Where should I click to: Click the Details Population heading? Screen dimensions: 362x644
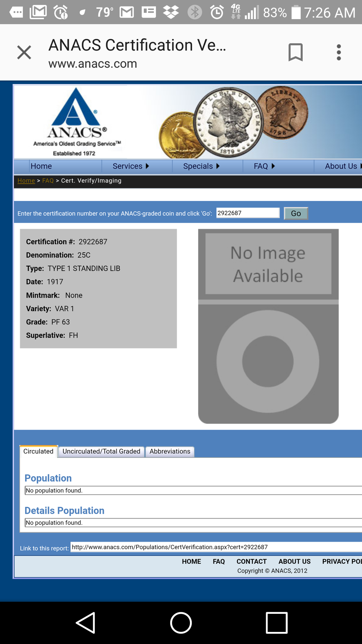pyautogui.click(x=64, y=511)
